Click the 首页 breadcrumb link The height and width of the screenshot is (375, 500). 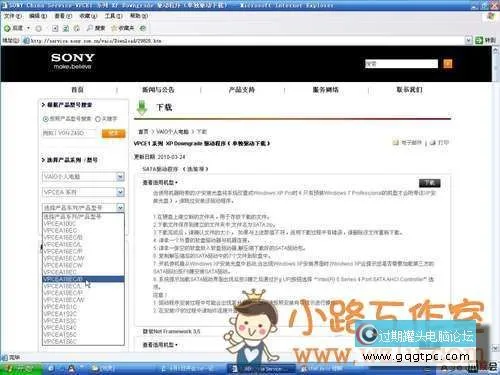coord(143,132)
